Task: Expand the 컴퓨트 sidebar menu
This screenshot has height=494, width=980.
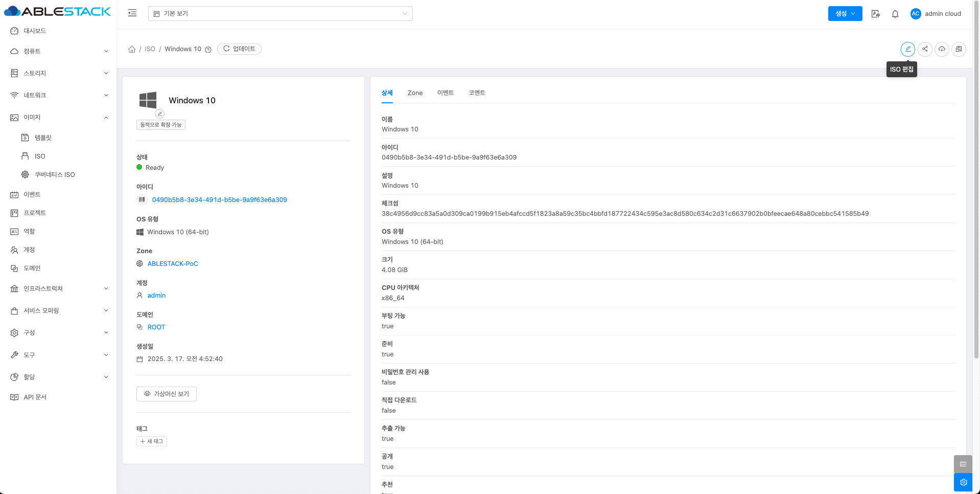Action: point(58,51)
